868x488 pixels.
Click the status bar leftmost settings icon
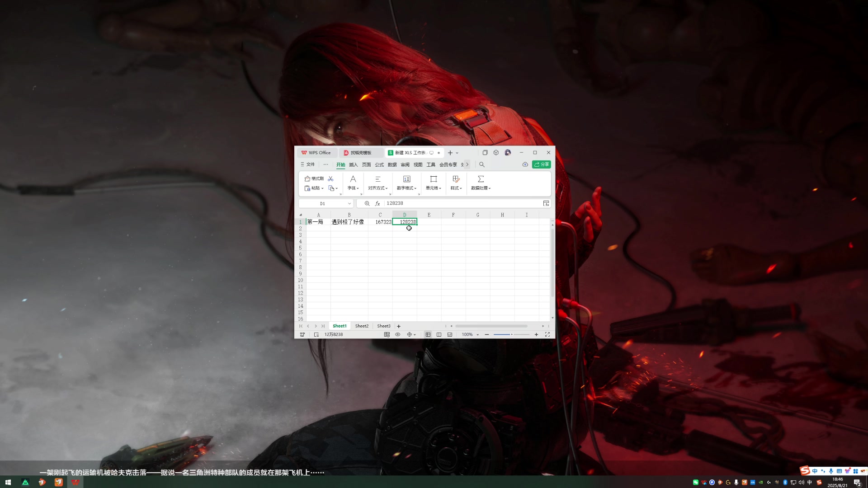(x=302, y=334)
